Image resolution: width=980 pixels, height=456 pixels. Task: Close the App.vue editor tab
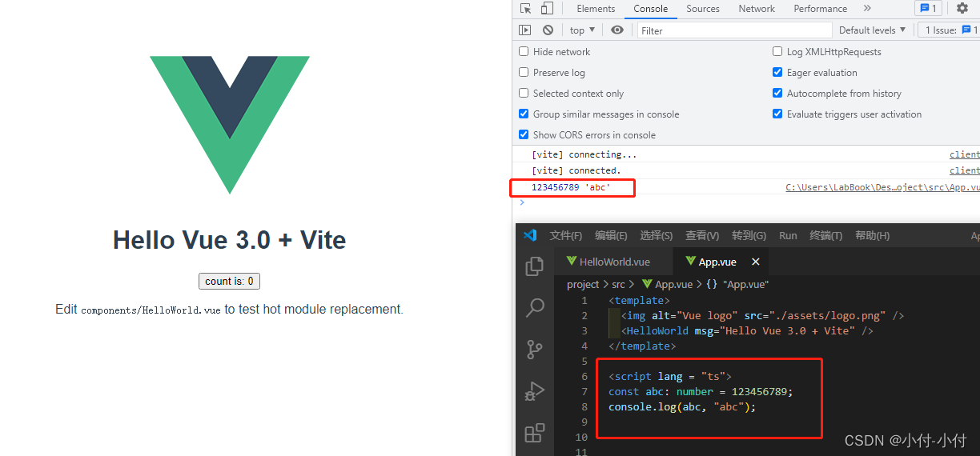coord(755,262)
